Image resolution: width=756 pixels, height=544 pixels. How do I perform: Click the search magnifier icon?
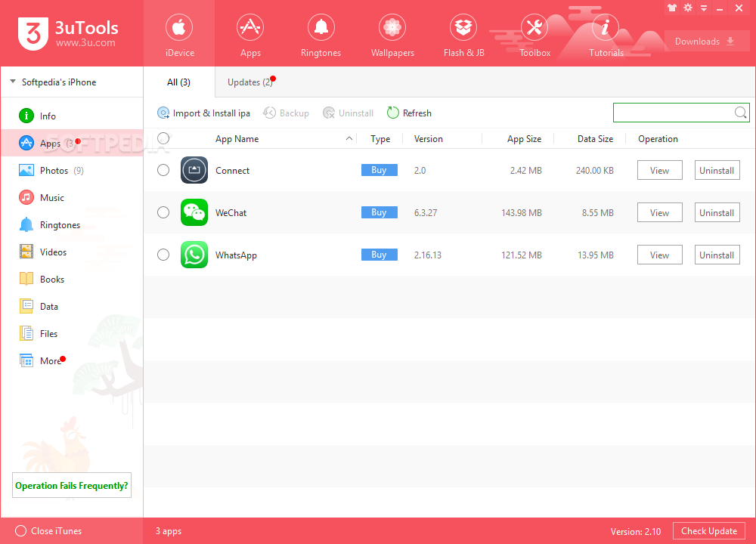click(741, 113)
